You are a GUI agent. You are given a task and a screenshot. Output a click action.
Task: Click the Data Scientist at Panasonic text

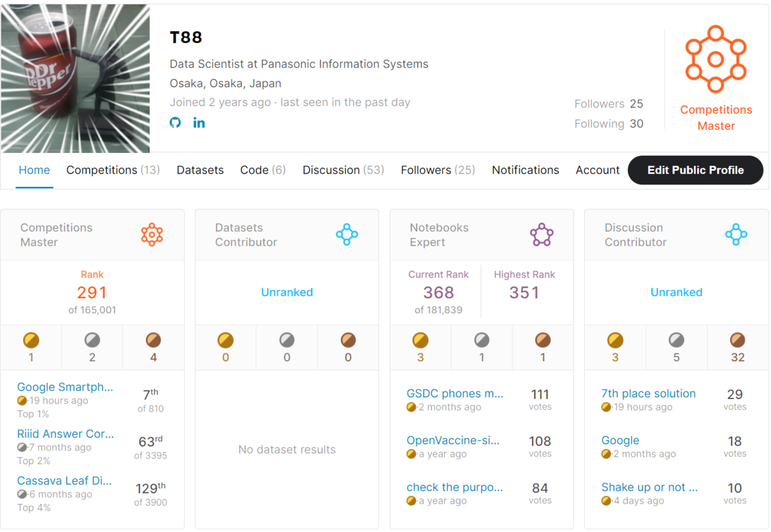299,64
